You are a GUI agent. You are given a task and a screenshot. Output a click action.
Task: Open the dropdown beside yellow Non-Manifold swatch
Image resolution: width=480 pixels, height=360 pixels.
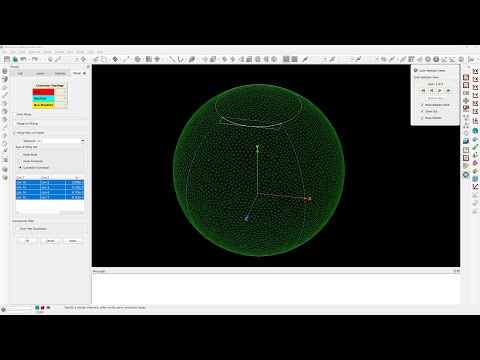pos(65,105)
